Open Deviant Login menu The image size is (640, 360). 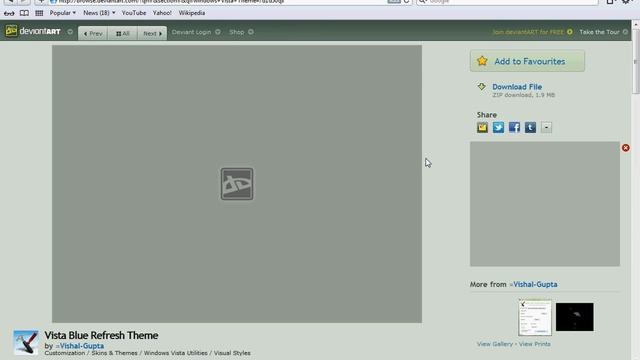coord(191,32)
